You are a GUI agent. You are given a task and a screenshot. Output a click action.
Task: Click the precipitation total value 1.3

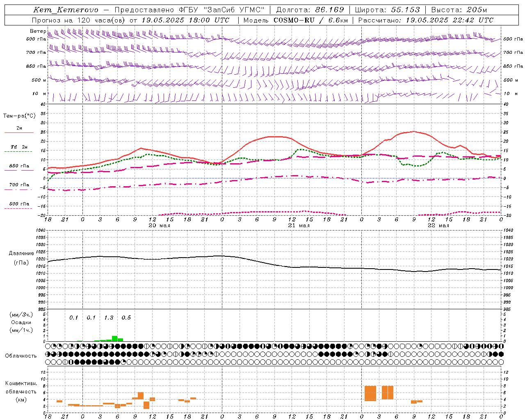tap(109, 317)
